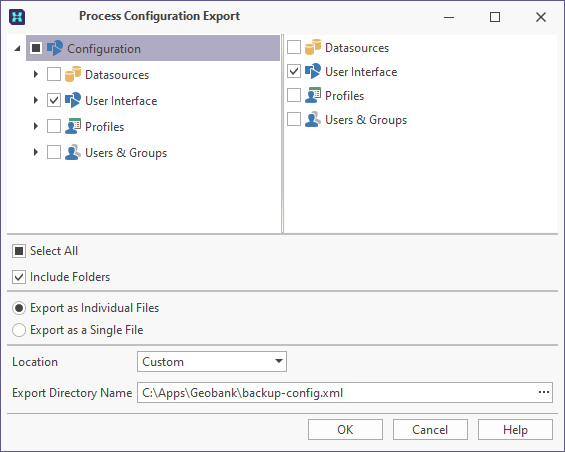This screenshot has width=565, height=452.
Task: Click the app logo in title bar
Action: pos(17,17)
